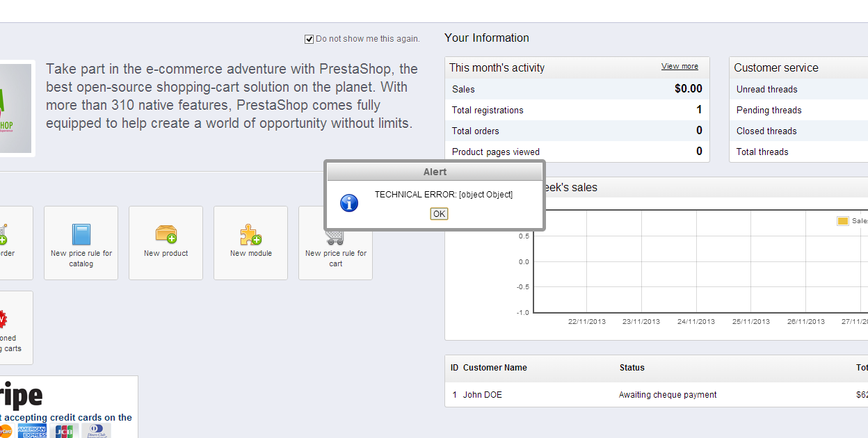Click the Customer service panel header
Image resolution: width=868 pixels, height=438 pixels.
798,67
